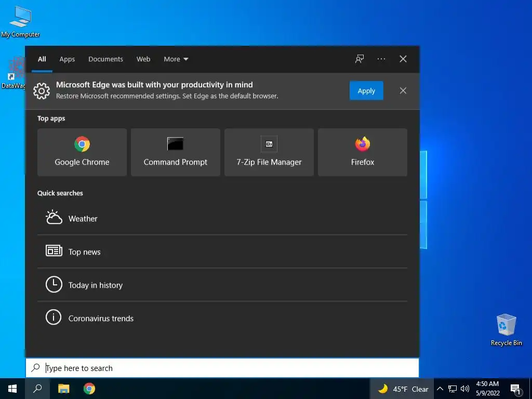Image resolution: width=532 pixels, height=399 pixels.
Task: Open the weather widget showing 45°F Clear
Action: pos(403,389)
